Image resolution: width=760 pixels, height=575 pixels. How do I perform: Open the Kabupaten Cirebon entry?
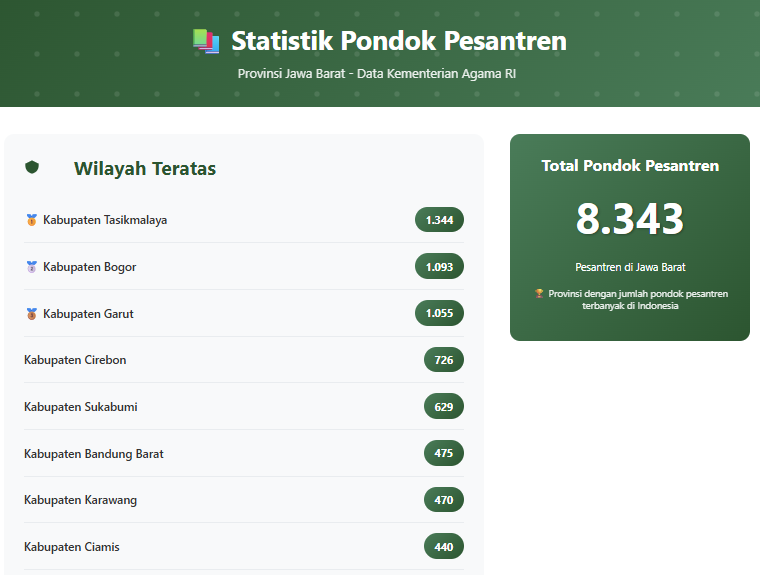point(75,360)
